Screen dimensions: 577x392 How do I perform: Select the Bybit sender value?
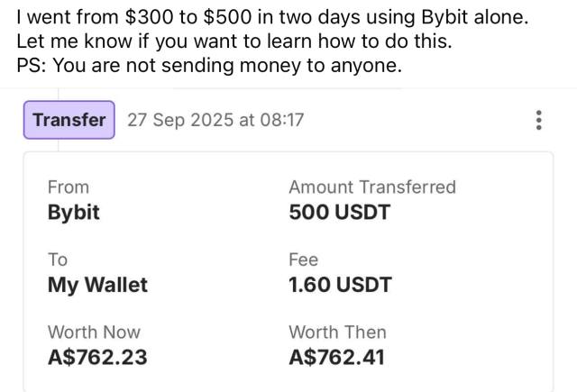tap(73, 213)
